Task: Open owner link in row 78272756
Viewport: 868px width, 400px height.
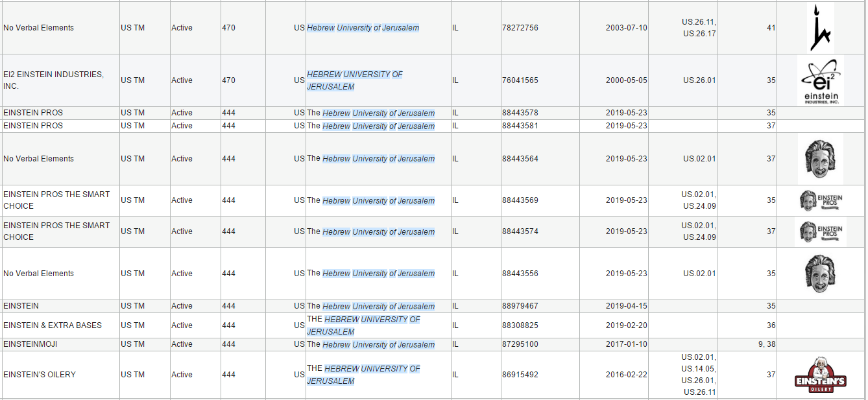Action: point(363,28)
